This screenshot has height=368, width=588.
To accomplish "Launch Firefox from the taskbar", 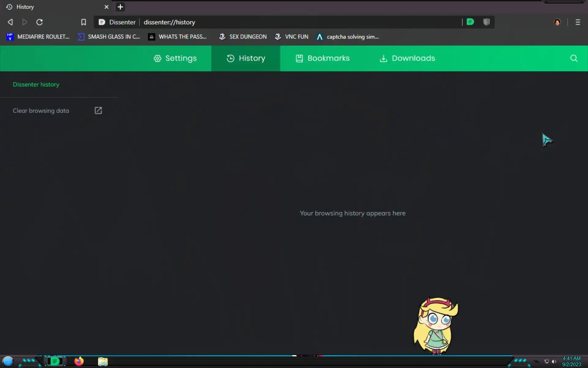I will point(79,361).
